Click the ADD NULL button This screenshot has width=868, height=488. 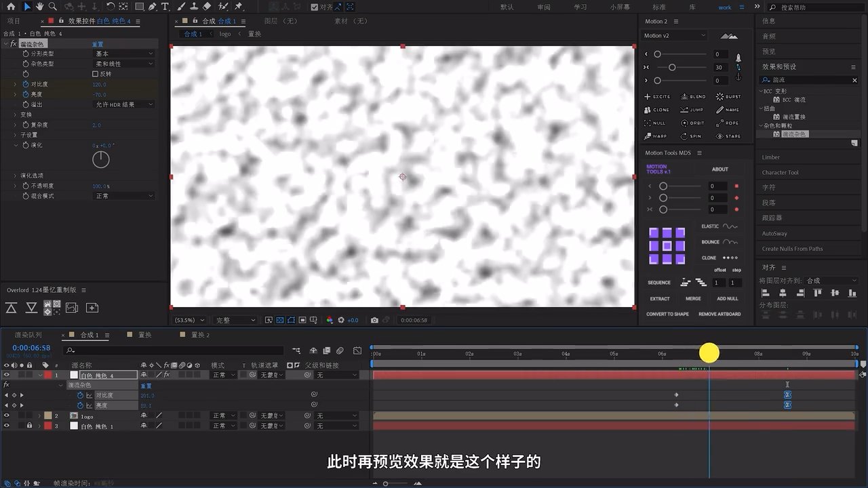727,299
